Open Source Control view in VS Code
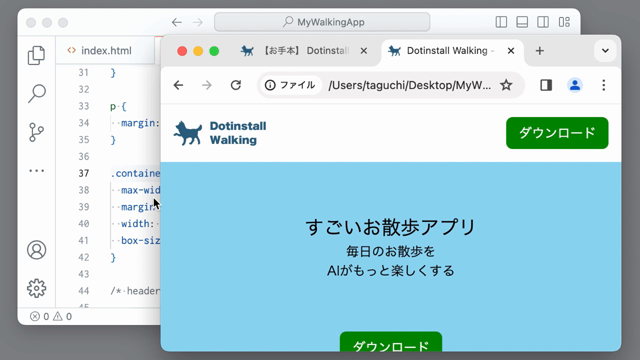 pyautogui.click(x=36, y=132)
